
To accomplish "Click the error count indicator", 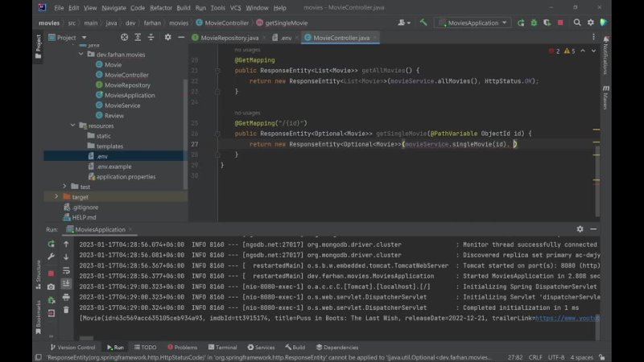I will [554, 51].
